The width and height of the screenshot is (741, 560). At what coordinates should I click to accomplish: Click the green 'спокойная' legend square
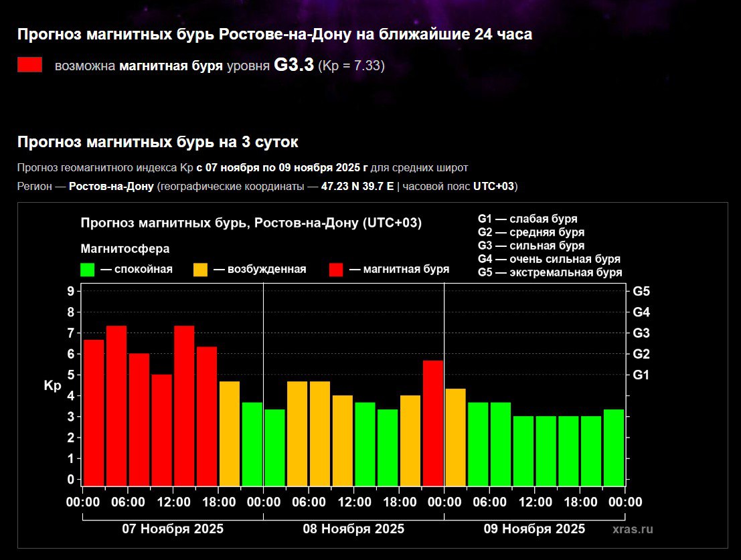87,270
